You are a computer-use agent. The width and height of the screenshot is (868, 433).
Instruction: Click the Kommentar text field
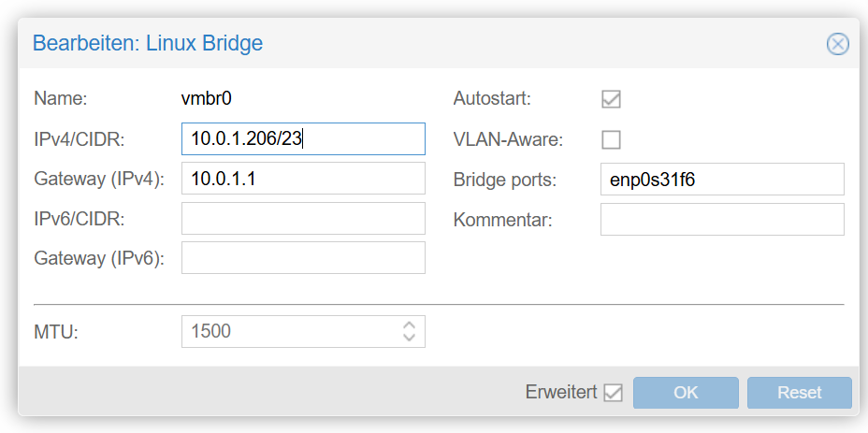721,219
